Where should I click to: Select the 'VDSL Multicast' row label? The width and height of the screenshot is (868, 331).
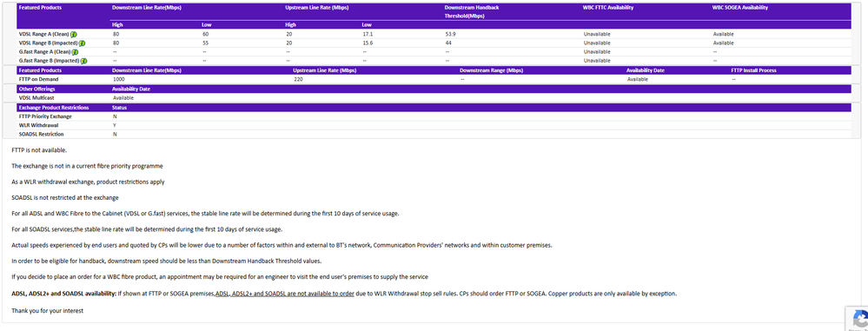click(36, 98)
